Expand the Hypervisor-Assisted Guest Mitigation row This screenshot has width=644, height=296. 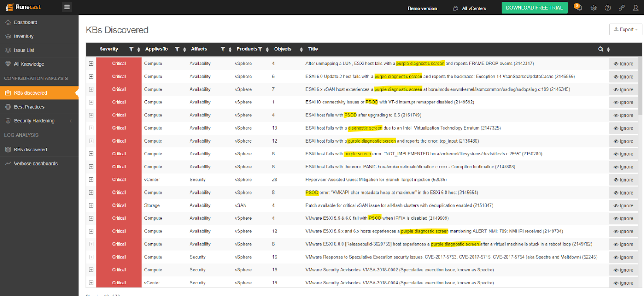pyautogui.click(x=91, y=180)
